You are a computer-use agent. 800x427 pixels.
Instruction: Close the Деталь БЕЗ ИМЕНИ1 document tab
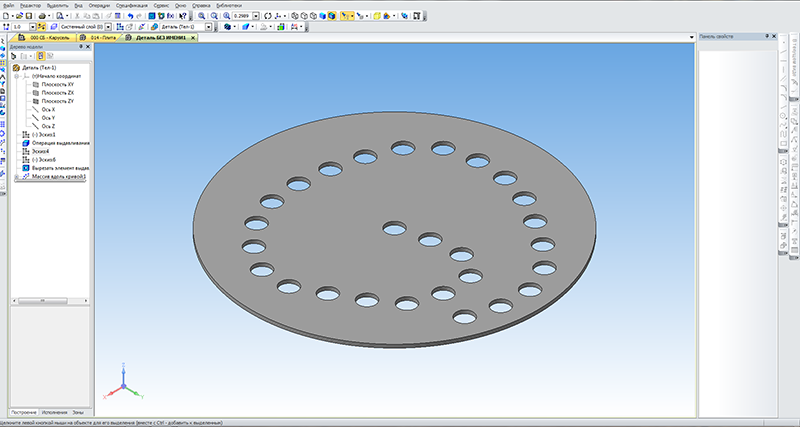[x=195, y=37]
